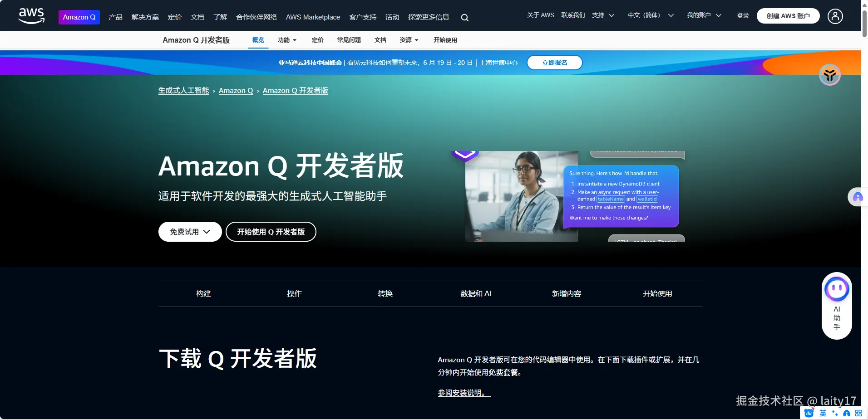Expand the 我的账户 menu
This screenshot has height=419, width=868.
[704, 15]
